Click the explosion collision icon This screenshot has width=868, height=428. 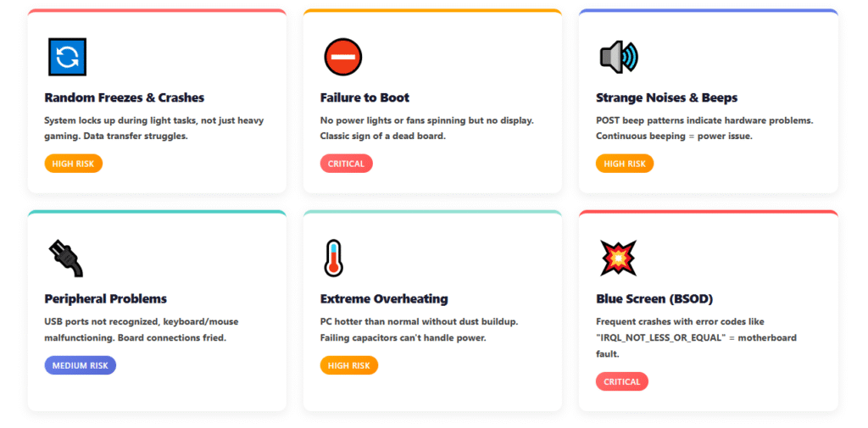coord(618,258)
